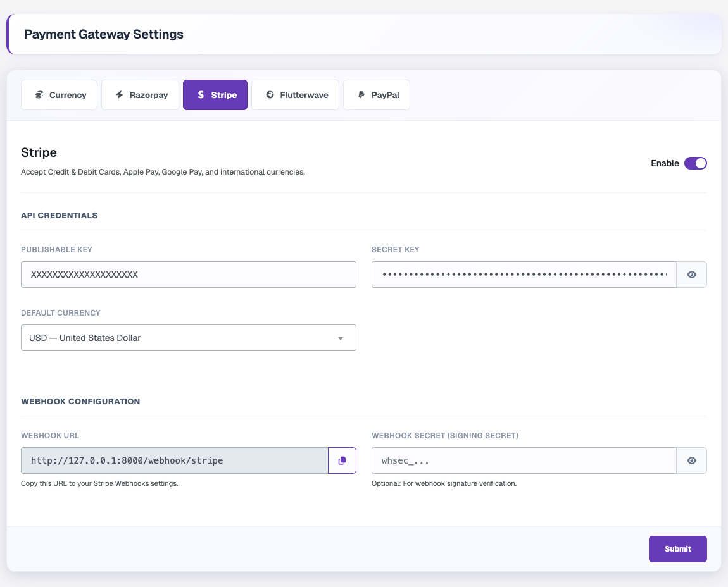Switch to the Razorpay tab
The image size is (728, 587).
point(140,95)
